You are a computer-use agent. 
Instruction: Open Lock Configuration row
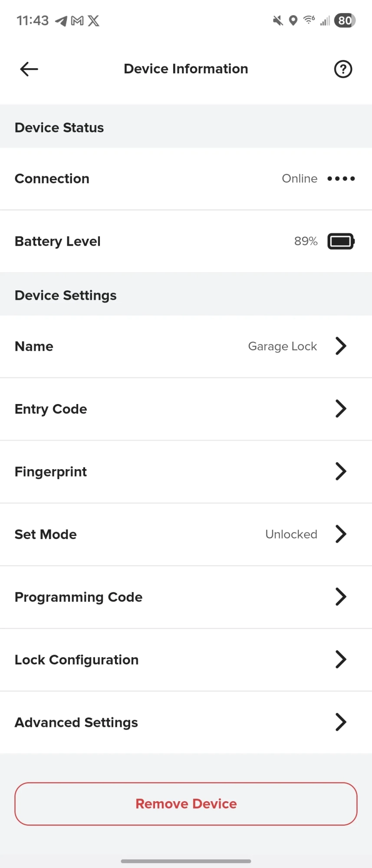click(x=186, y=660)
